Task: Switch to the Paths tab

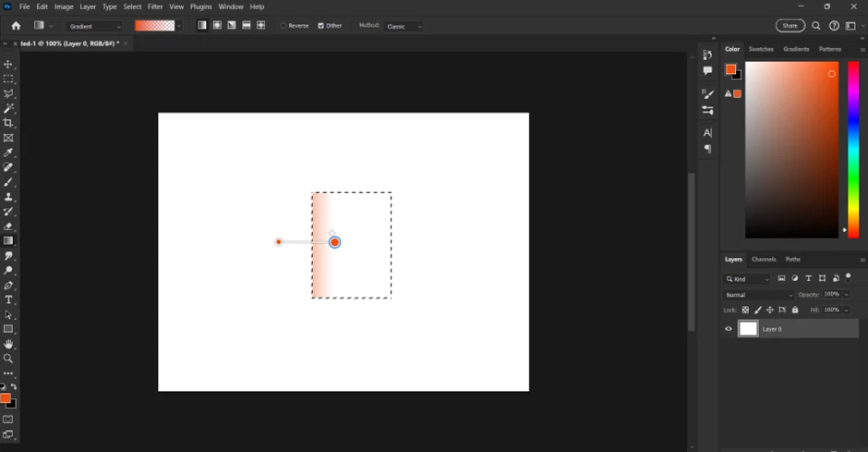Action: coord(792,259)
